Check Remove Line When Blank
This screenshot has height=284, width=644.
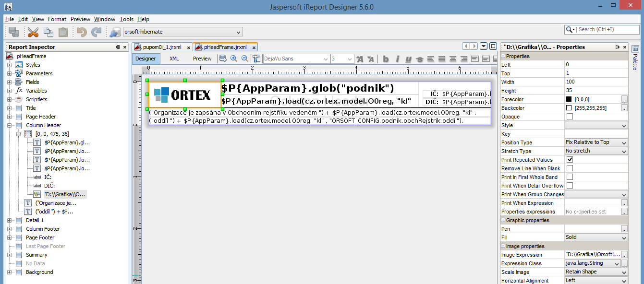570,168
